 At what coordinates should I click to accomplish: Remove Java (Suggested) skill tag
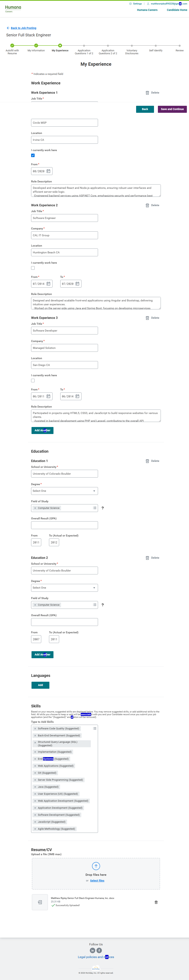pyautogui.click(x=35, y=787)
